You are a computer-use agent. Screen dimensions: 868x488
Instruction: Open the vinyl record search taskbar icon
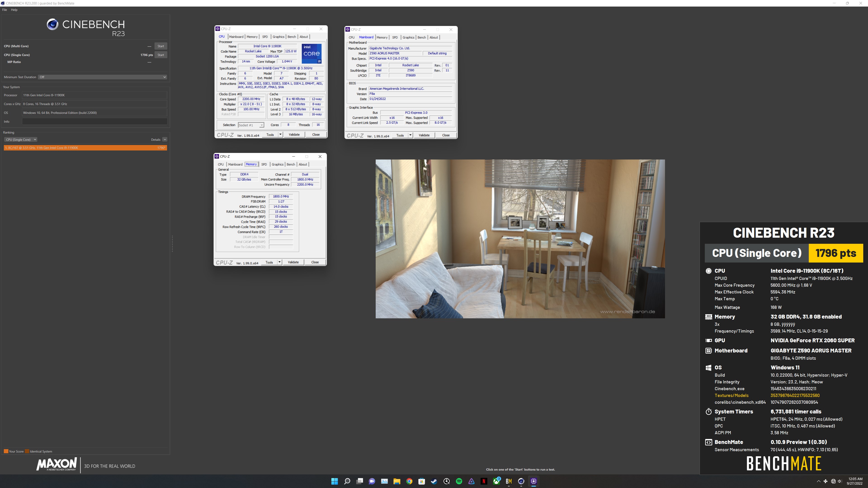446,481
